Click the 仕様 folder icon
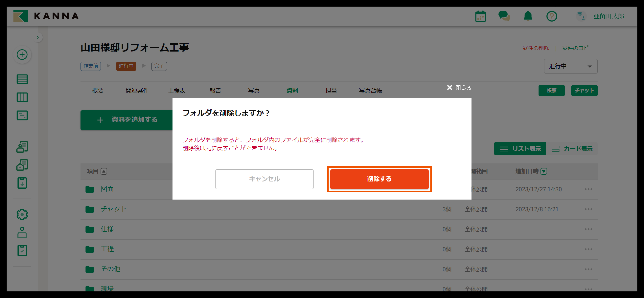 pos(90,229)
